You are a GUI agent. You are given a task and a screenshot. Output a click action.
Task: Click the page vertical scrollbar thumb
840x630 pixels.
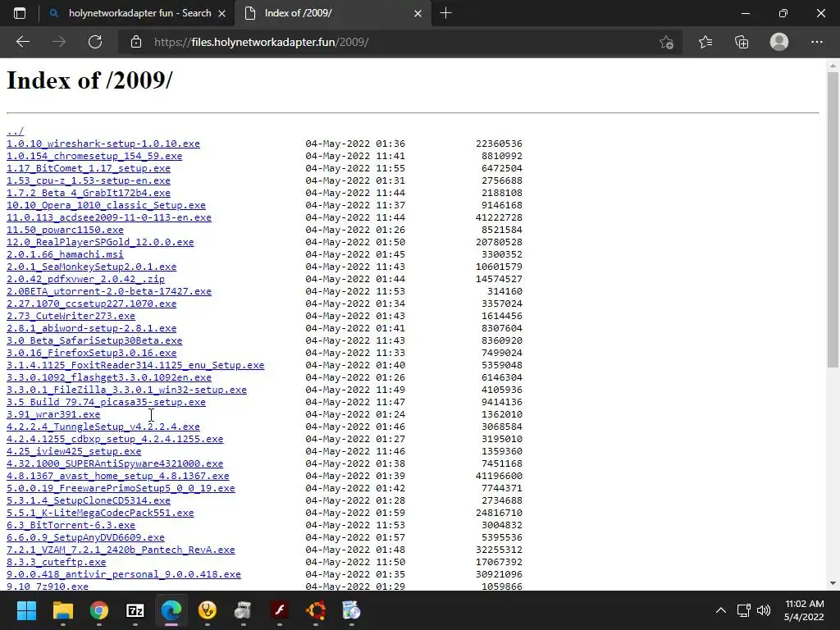[x=833, y=220]
